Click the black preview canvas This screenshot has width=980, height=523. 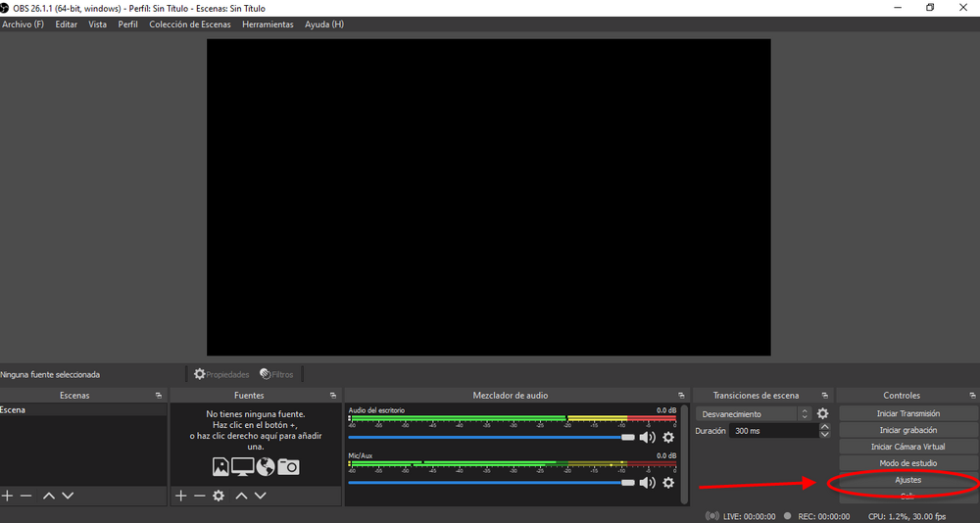click(x=489, y=198)
